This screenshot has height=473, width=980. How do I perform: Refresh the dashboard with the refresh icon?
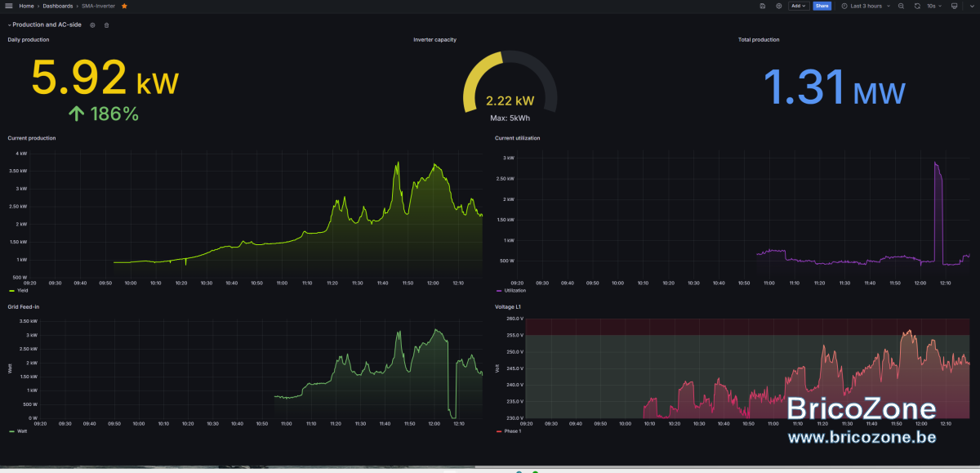(917, 6)
